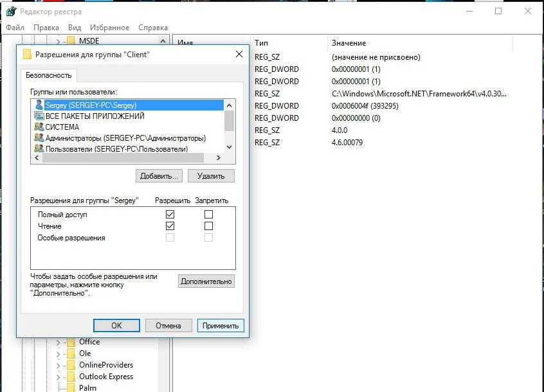Image resolution: width=544 pixels, height=392 pixels.
Task: Expand the OnlineProviders tree node
Action: 59,366
